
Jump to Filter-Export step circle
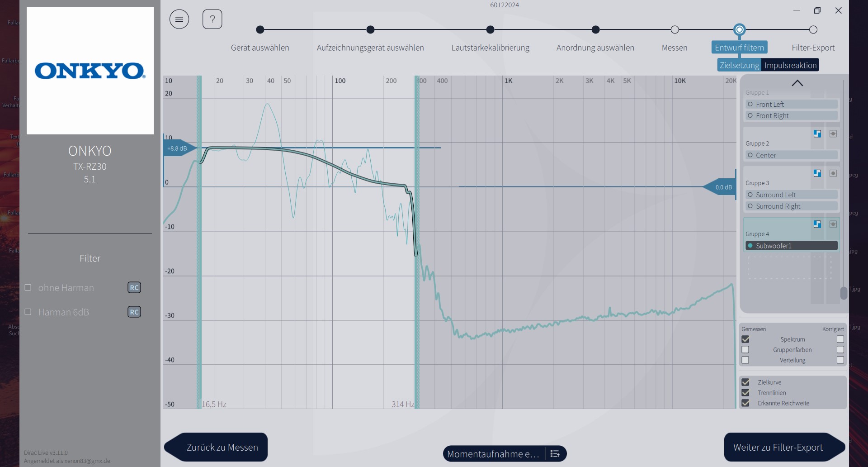(x=813, y=30)
